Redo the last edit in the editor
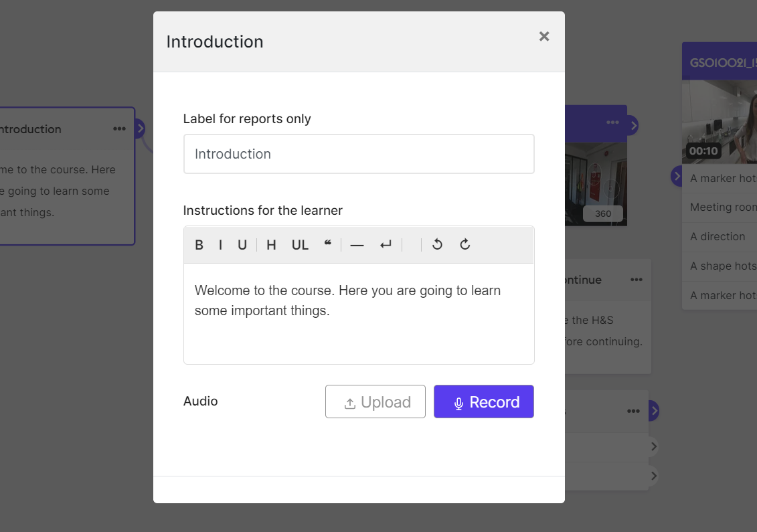This screenshot has height=532, width=757. click(465, 244)
